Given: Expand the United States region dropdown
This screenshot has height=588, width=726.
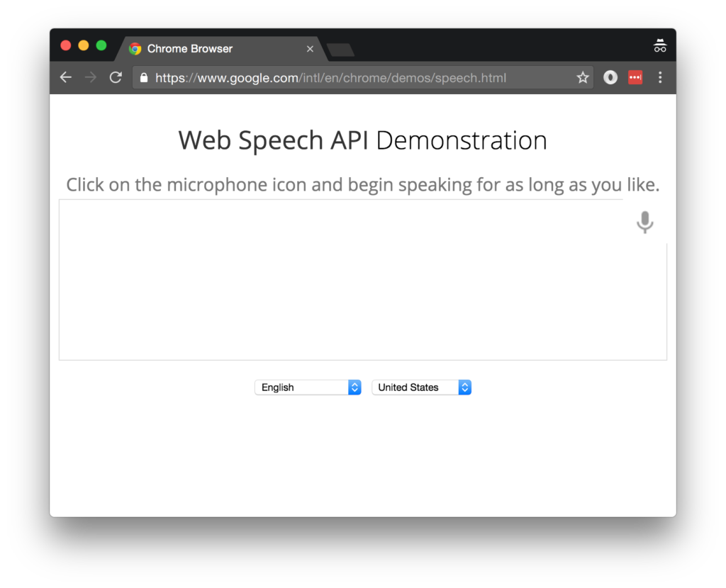Looking at the screenshot, I should [421, 388].
